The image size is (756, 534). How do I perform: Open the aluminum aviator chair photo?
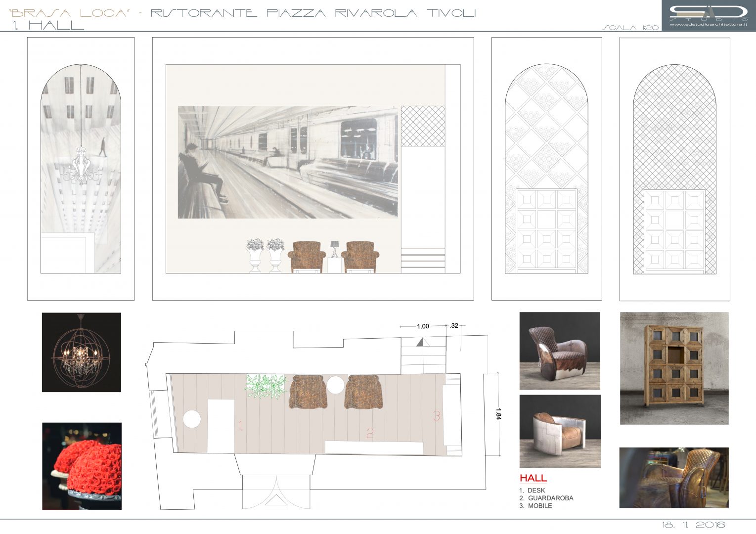coord(560,431)
